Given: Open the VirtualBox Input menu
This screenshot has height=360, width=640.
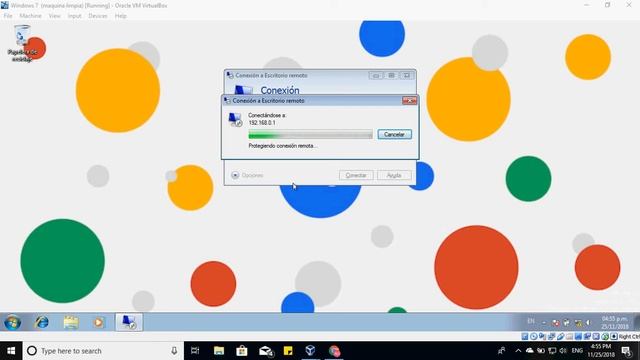Looking at the screenshot, I should [74, 16].
